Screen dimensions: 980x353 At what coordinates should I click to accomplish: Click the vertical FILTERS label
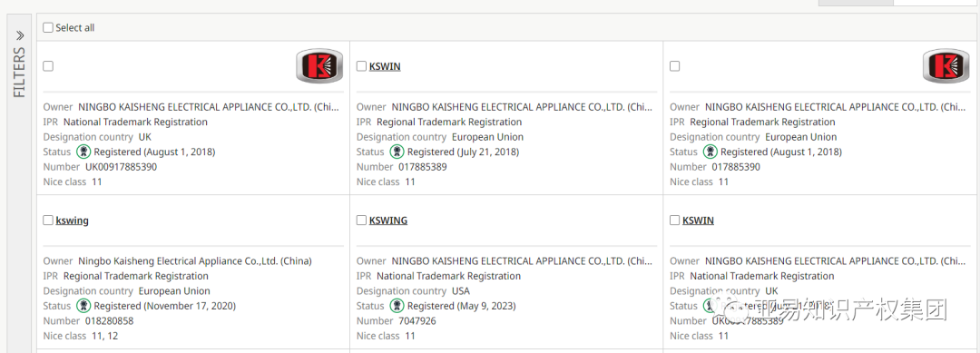click(19, 73)
